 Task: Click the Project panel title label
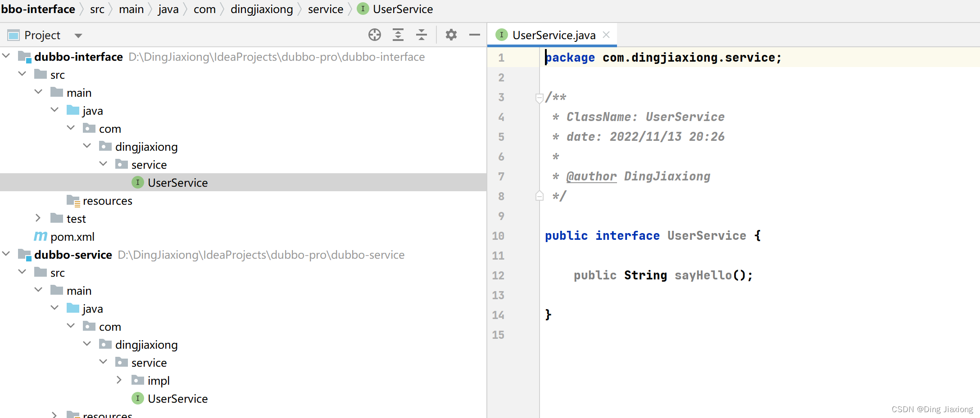(x=42, y=35)
